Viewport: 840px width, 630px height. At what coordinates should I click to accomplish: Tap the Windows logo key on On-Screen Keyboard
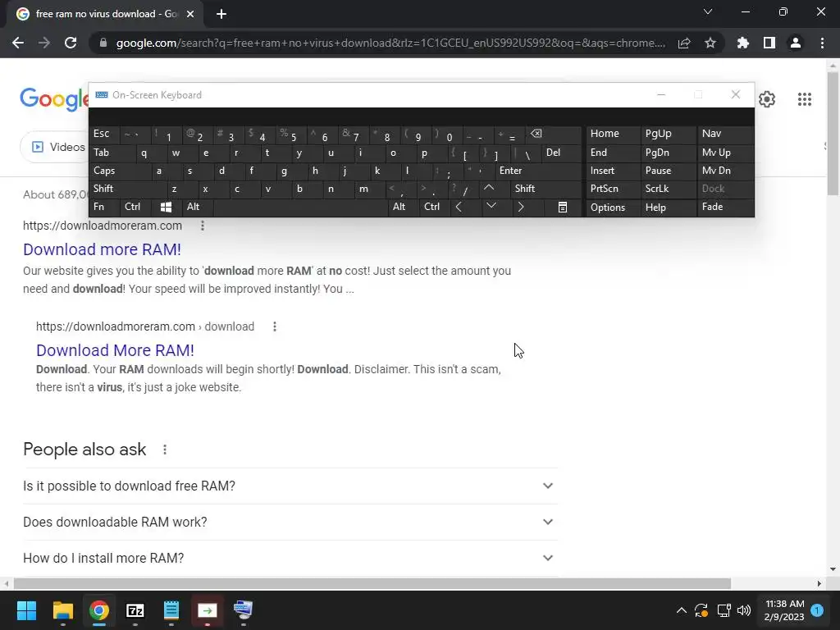(166, 207)
